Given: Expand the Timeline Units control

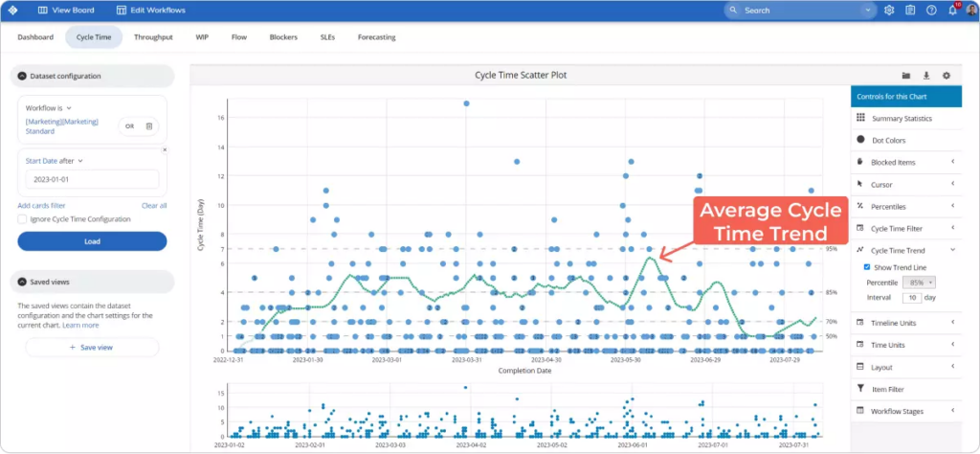Looking at the screenshot, I should point(906,323).
